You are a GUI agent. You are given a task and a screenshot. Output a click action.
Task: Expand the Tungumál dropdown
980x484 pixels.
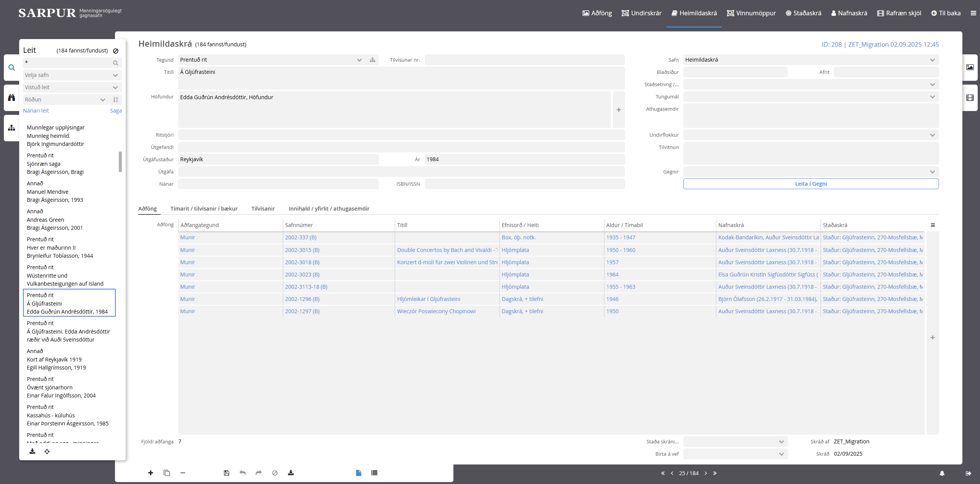pyautogui.click(x=811, y=97)
